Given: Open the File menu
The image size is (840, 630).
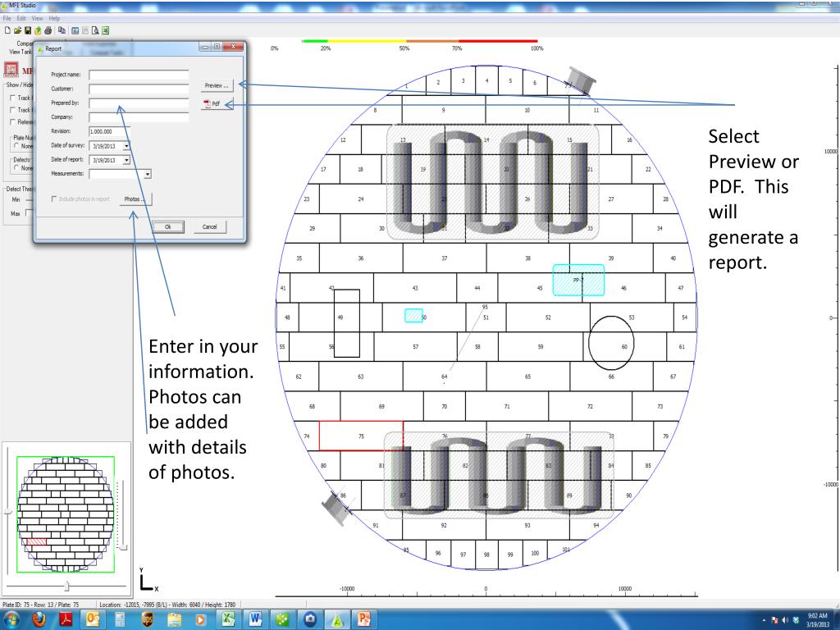Looking at the screenshot, I should [x=7, y=18].
